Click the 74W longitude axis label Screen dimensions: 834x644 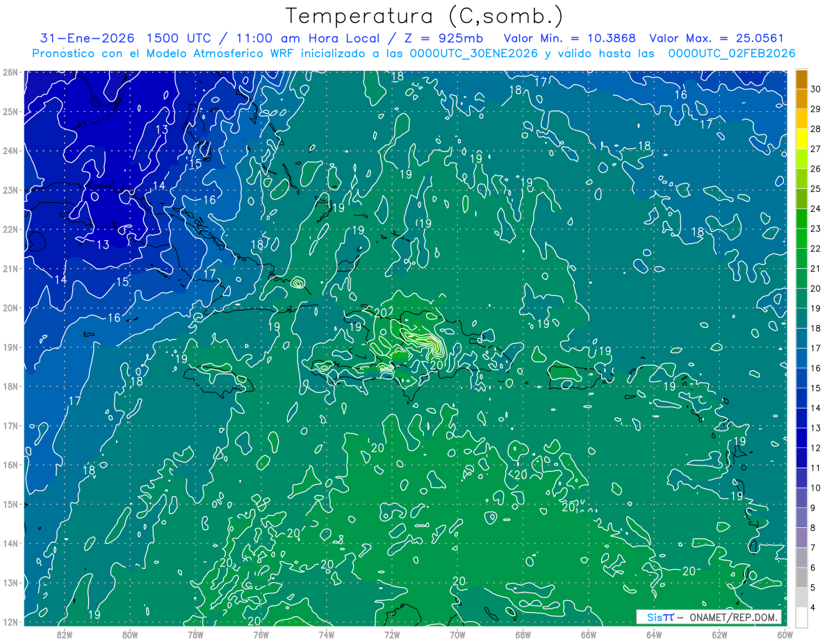[327, 634]
